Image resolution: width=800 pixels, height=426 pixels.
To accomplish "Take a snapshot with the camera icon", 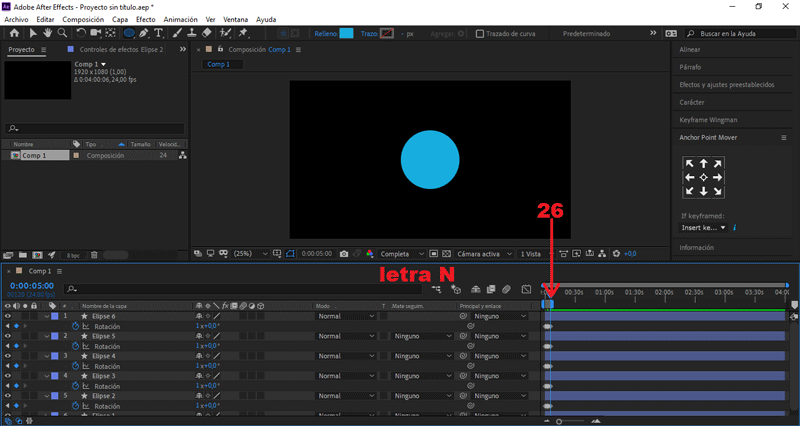I will point(344,254).
